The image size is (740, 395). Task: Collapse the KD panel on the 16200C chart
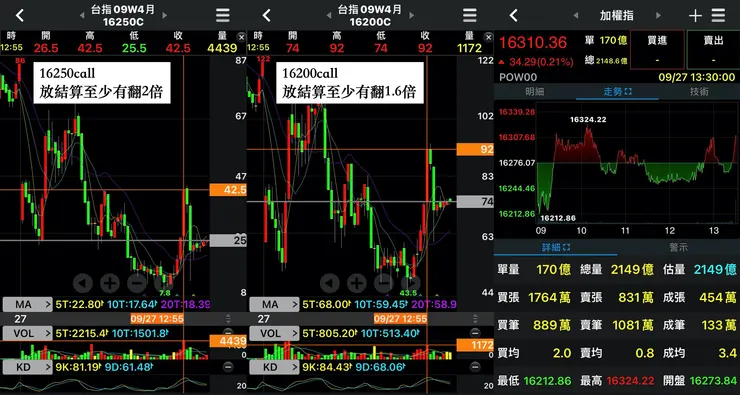[475, 366]
